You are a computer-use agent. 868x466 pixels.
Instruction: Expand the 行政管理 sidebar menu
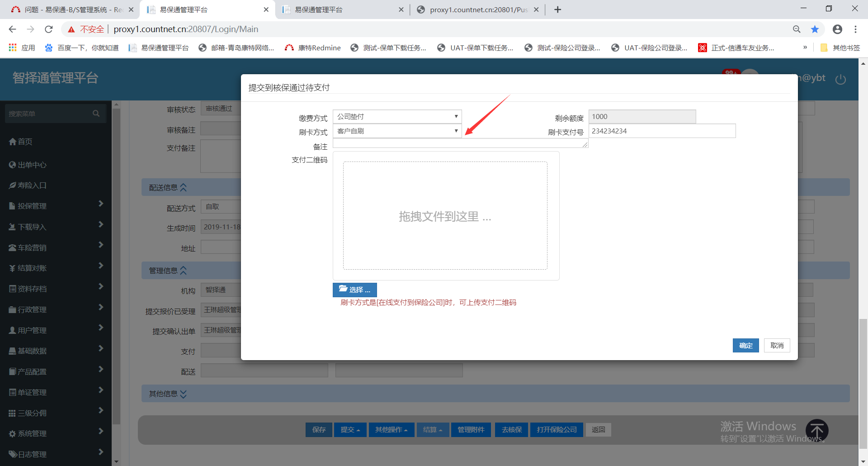pyautogui.click(x=56, y=309)
